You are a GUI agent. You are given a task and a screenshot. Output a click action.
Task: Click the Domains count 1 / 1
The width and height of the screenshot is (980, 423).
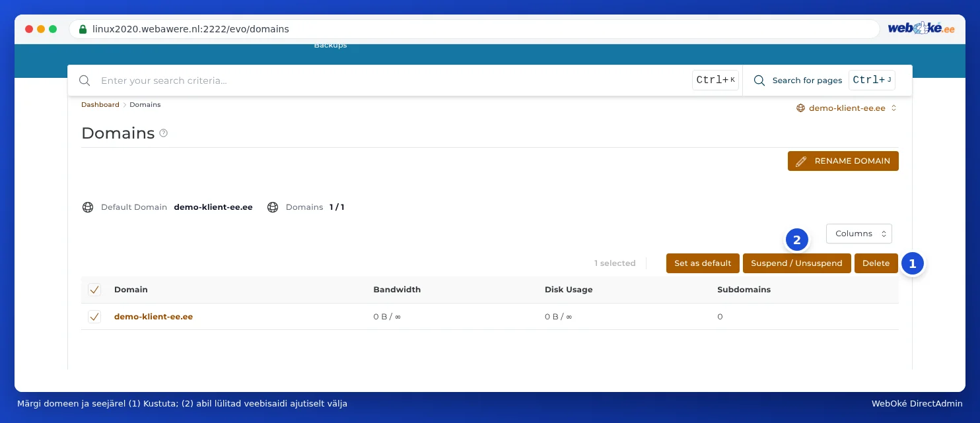tap(337, 207)
